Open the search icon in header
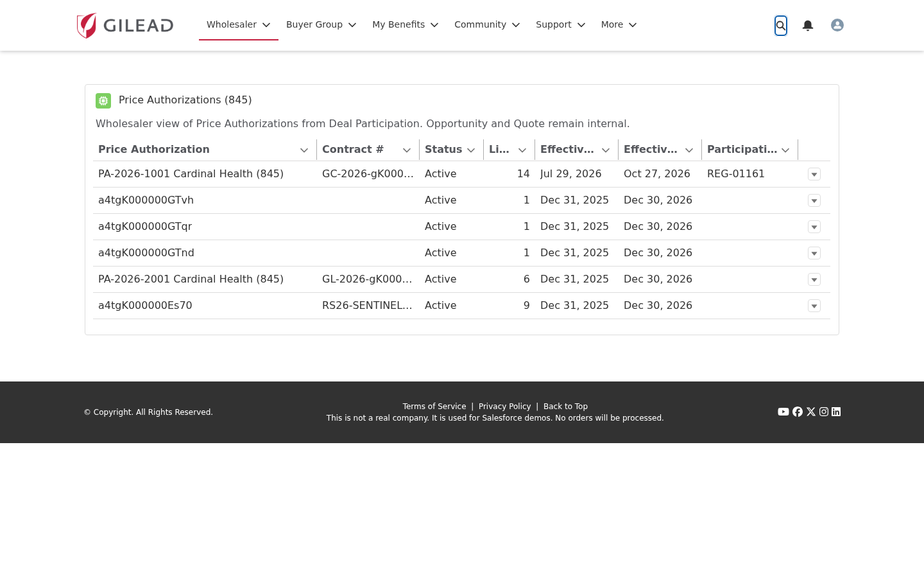Image resolution: width=924 pixels, height=578 pixels. tap(781, 26)
